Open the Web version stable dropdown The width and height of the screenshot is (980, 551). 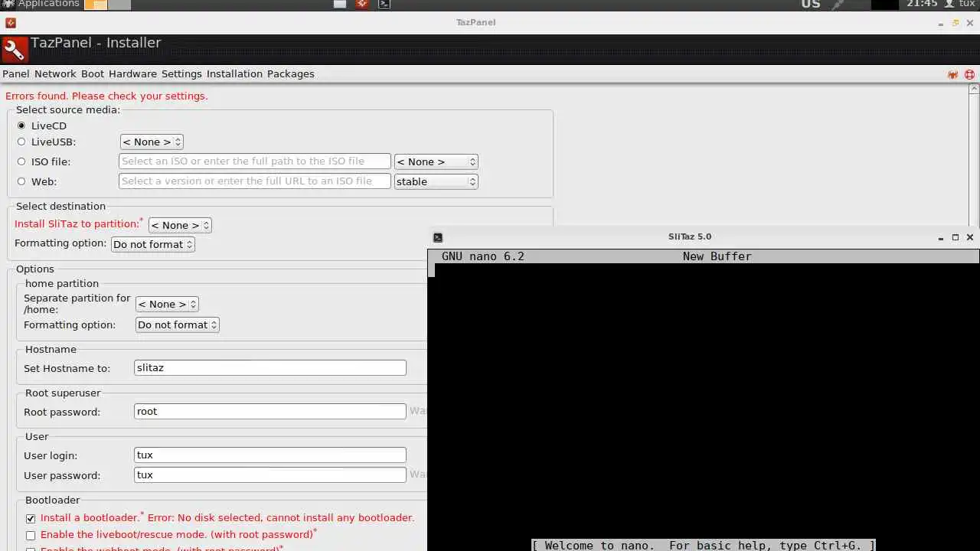pos(436,181)
